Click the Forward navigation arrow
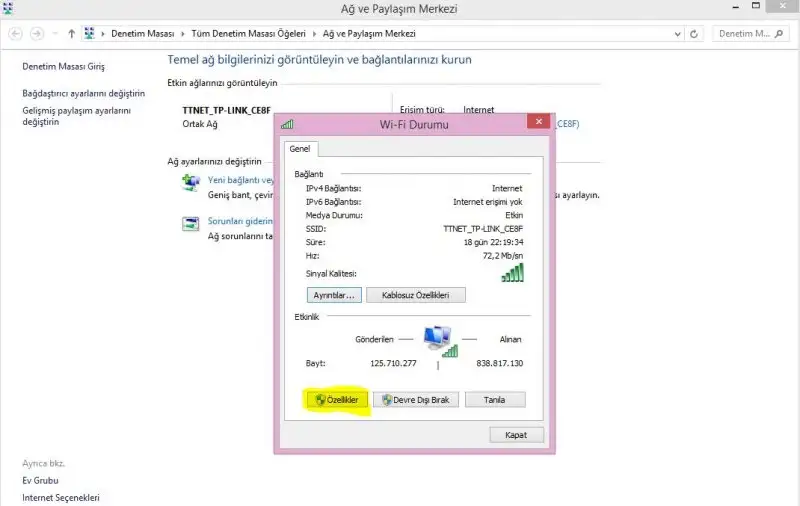The height and width of the screenshot is (506, 800). 38,33
